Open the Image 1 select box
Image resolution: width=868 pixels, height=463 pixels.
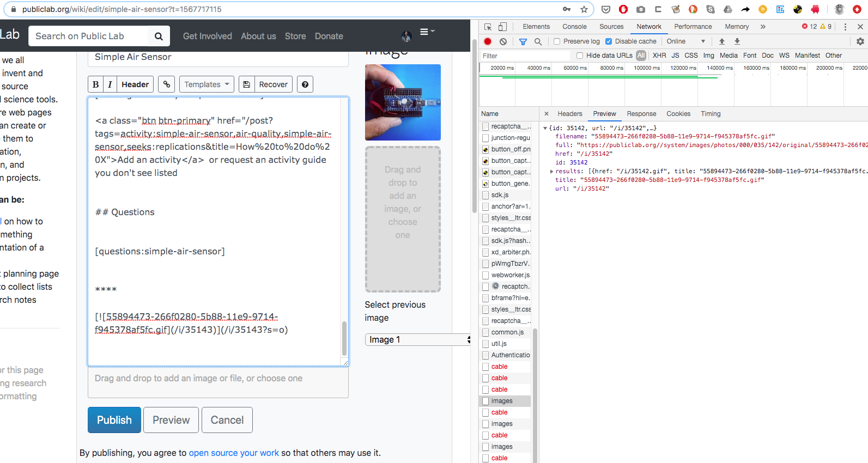(x=417, y=339)
